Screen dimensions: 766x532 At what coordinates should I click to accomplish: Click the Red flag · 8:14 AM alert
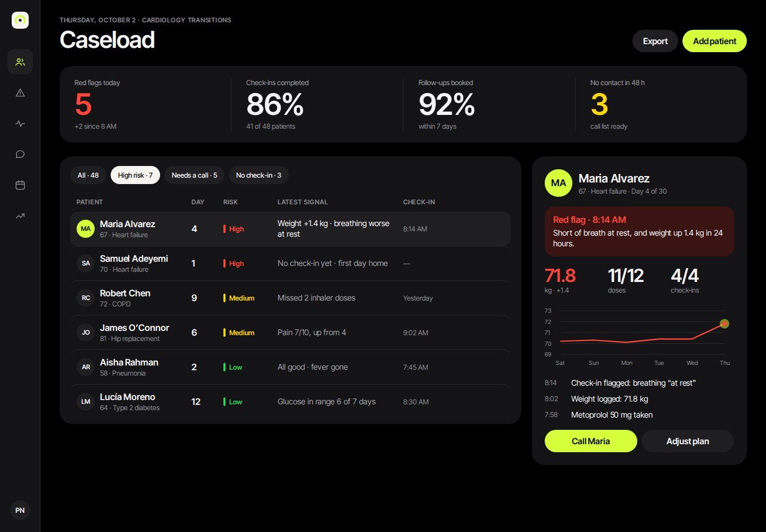[x=639, y=231]
